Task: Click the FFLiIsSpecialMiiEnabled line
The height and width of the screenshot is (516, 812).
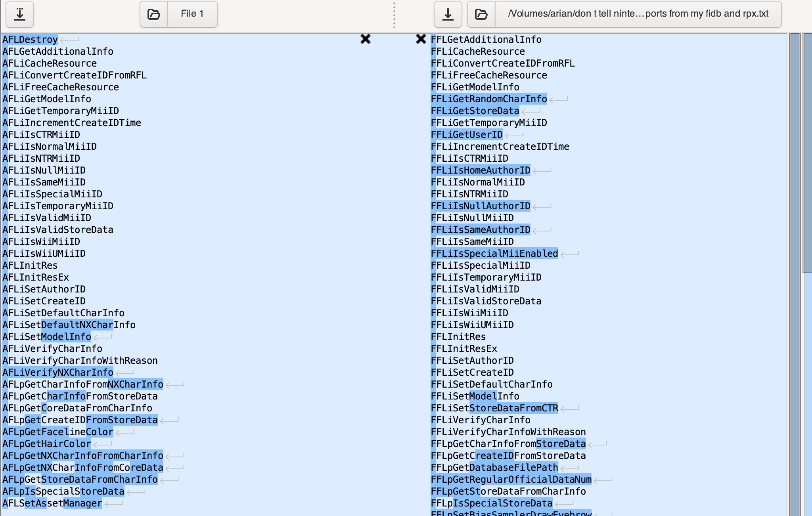Action: click(x=494, y=254)
